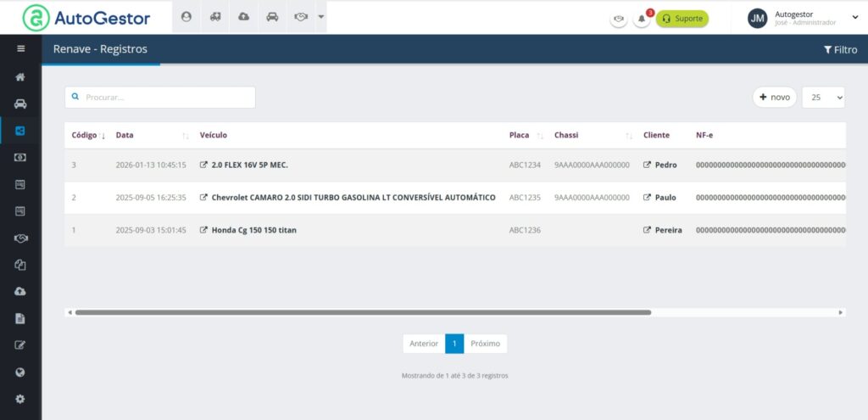Expand the top toolbar caret dropdown
This screenshot has width=868, height=420.
tap(320, 17)
